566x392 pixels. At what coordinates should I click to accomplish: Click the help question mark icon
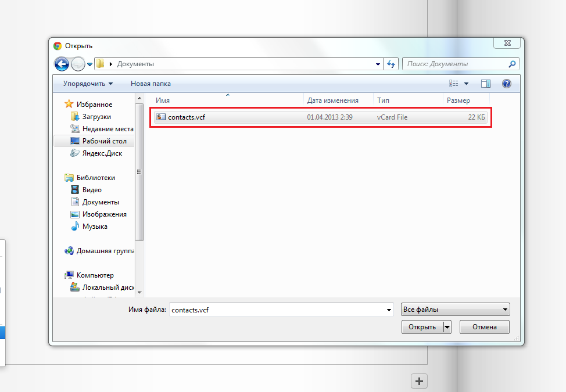coord(506,84)
